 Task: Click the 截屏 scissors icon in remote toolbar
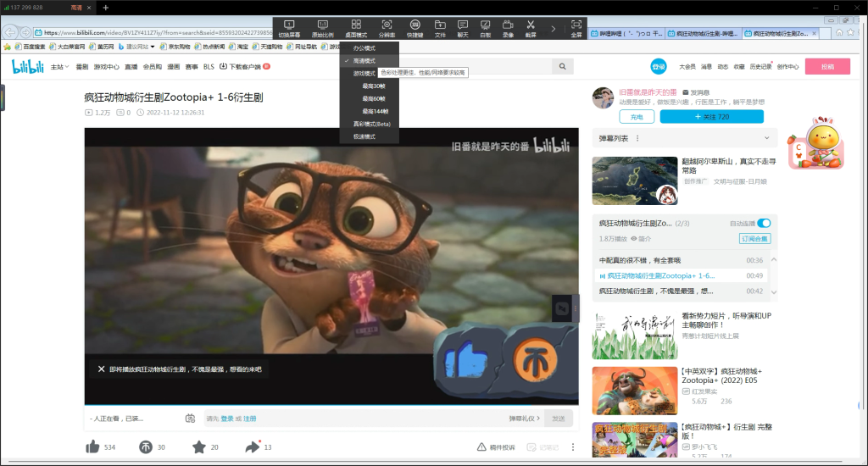531,27
